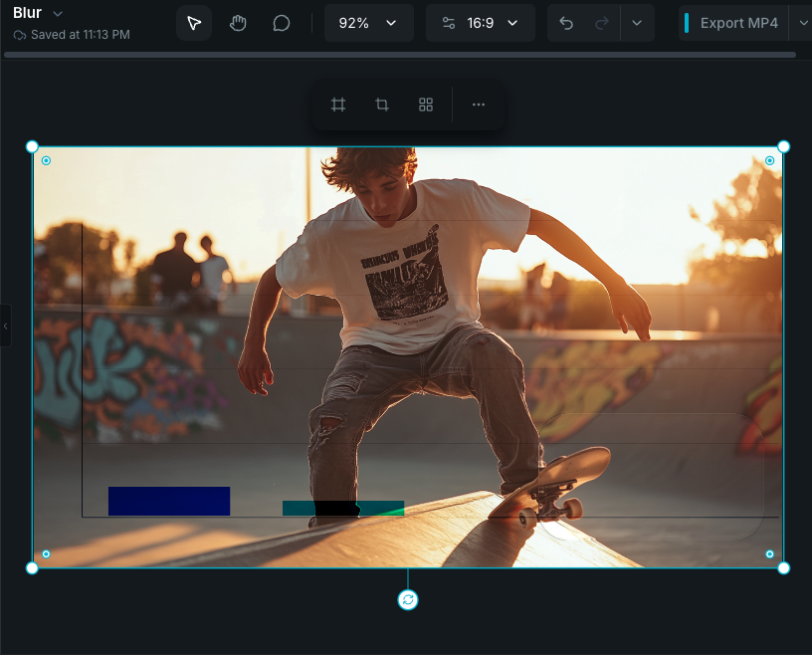This screenshot has width=812, height=655.
Task: Expand the collapsed left sidebar panel
Action: click(x=5, y=327)
